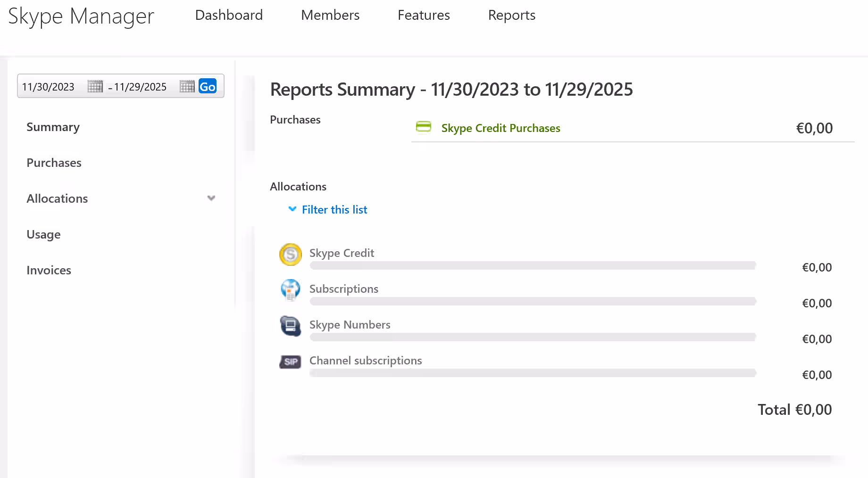Open the end date calendar picker icon

pyautogui.click(x=187, y=86)
